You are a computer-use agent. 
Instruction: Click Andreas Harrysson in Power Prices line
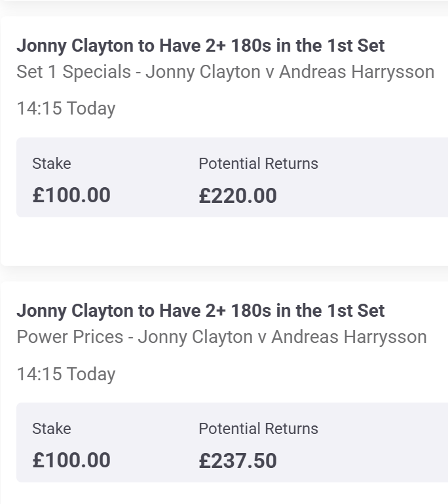pos(349,337)
